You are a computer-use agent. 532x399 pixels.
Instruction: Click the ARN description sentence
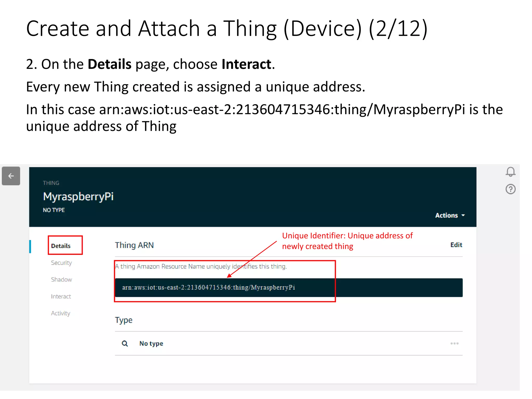pyautogui.click(x=201, y=266)
